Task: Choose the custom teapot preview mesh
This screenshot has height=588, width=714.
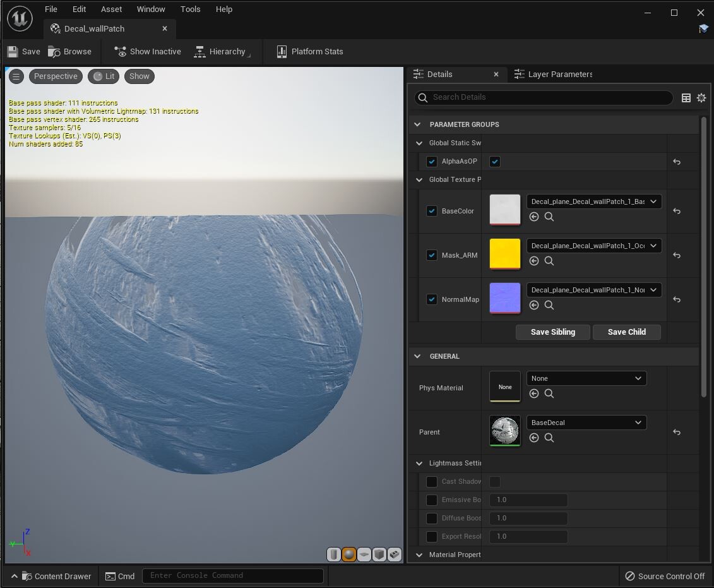Action: coord(395,554)
